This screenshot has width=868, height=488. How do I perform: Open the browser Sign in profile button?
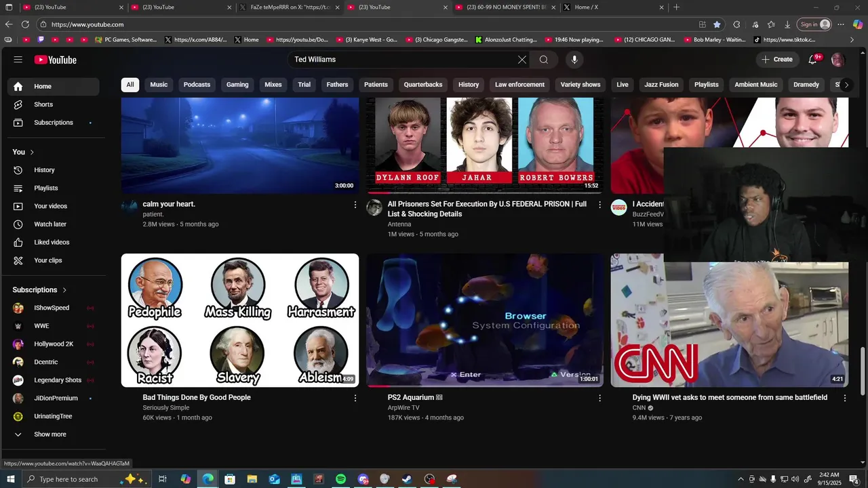814,24
